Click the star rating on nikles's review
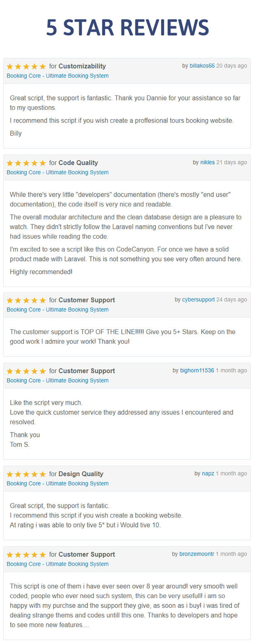 pyautogui.click(x=26, y=163)
